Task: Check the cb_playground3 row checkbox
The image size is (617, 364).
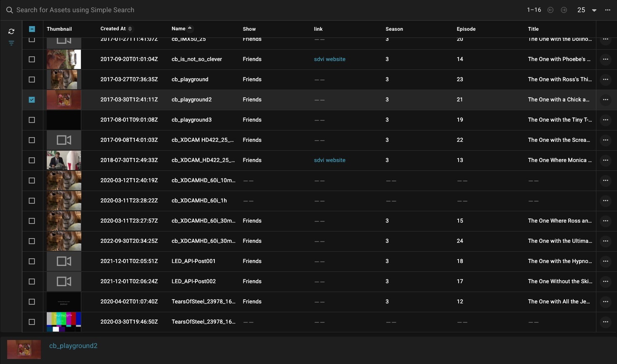Action: 32,120
